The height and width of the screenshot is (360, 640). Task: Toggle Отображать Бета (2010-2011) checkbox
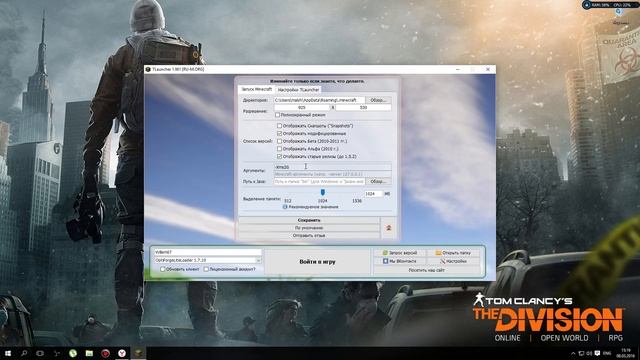tap(279, 141)
